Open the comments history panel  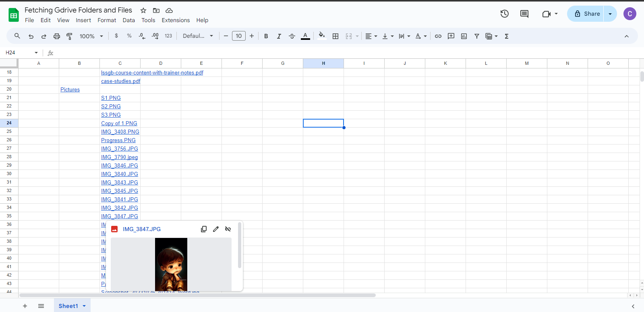(x=524, y=14)
